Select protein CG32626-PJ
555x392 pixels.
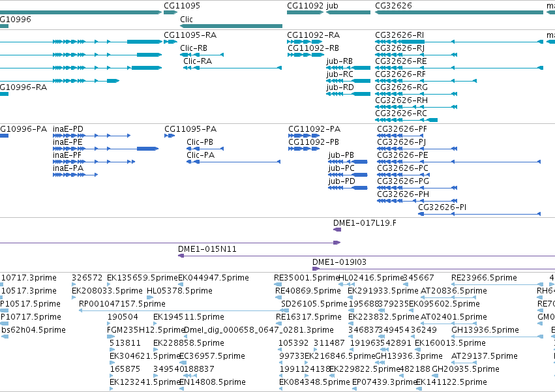pyautogui.click(x=401, y=142)
